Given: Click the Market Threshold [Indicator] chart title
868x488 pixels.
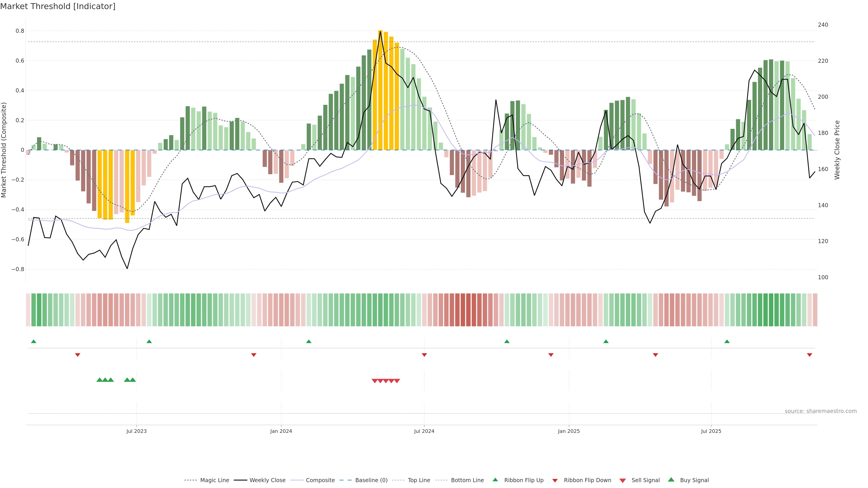Looking at the screenshot, I should pyautogui.click(x=58, y=6).
